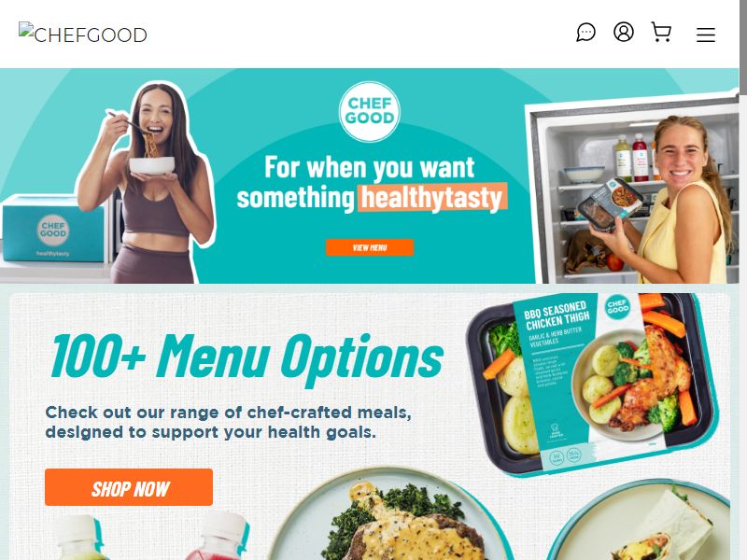Viewport: 747px width, 560px height.
Task: Click the CHEFGOOD logo in header
Action: click(x=83, y=34)
